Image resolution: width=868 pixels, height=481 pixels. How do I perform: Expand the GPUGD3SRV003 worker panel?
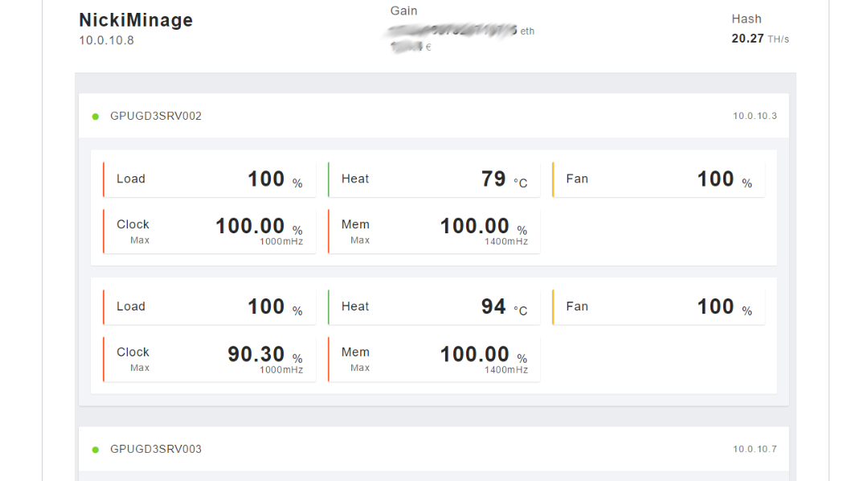point(157,449)
